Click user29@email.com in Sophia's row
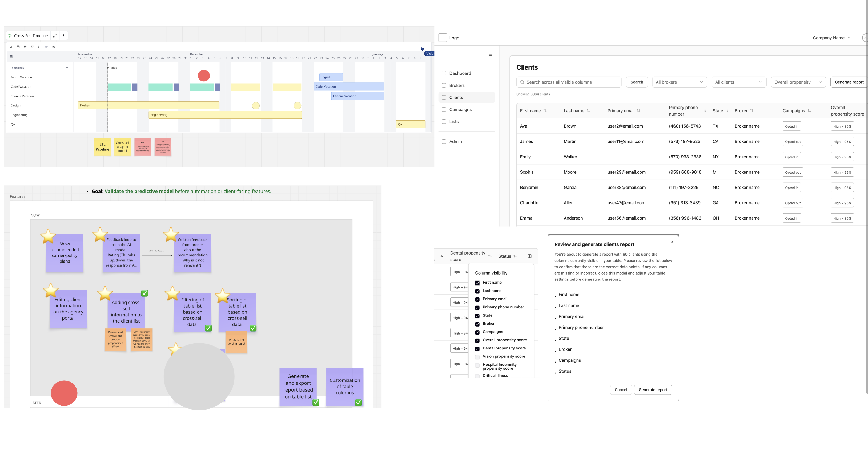Screen dimensions: 868x469 point(626,172)
